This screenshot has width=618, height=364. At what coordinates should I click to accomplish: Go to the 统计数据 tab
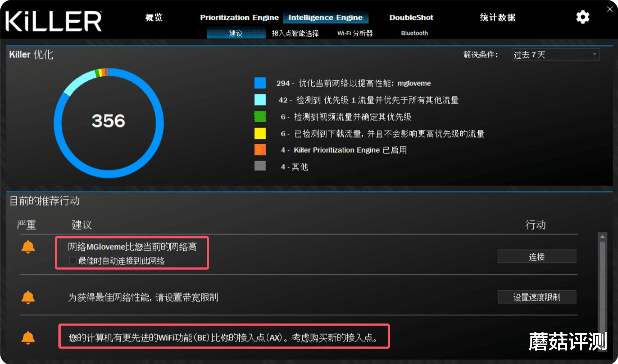498,18
